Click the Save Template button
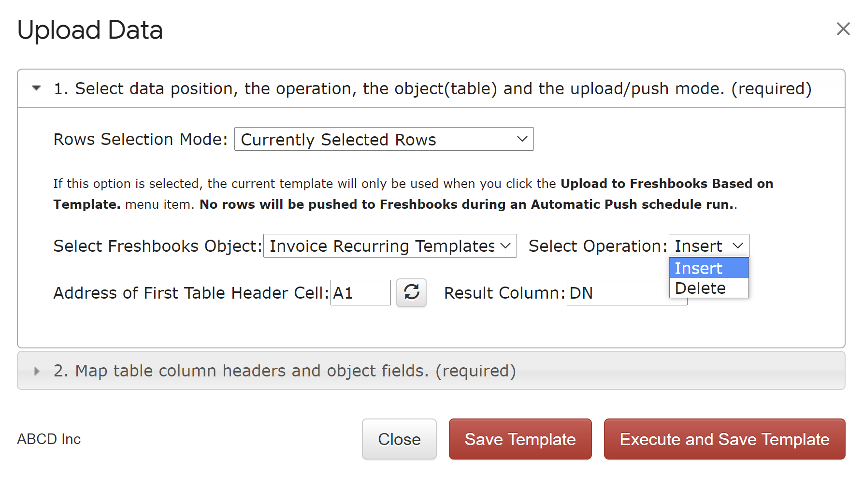Screen dimensions: 863x504 click(x=520, y=439)
